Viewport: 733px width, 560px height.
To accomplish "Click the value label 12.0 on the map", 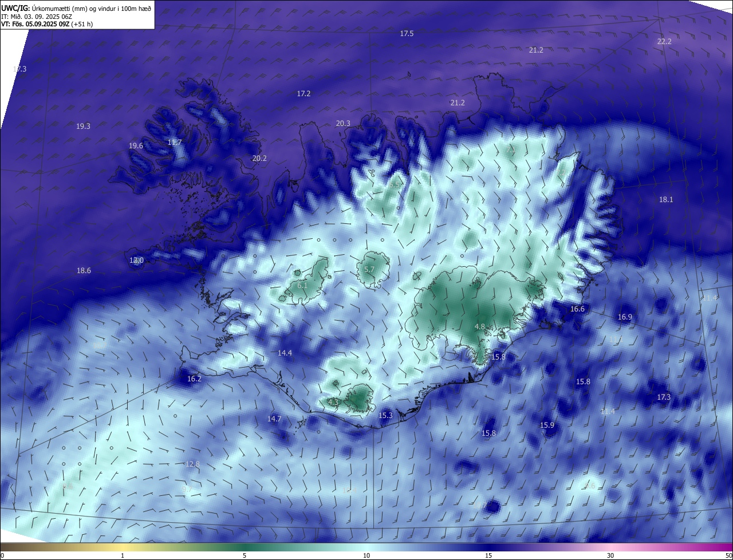I will 136,260.
